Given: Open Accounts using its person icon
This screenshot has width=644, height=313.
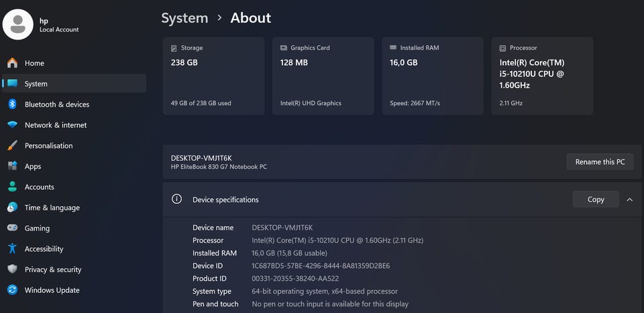Looking at the screenshot, I should [12, 187].
